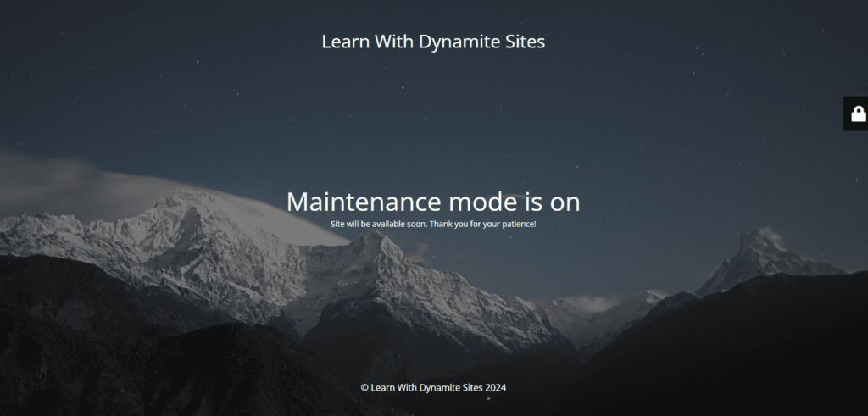Click the central snowy peak below the subtitle

(373, 250)
